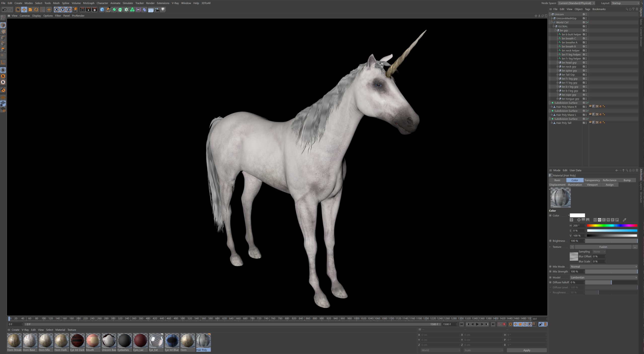This screenshot has width=644, height=354.
Task: Select the Rotate tool icon
Action: click(x=36, y=10)
